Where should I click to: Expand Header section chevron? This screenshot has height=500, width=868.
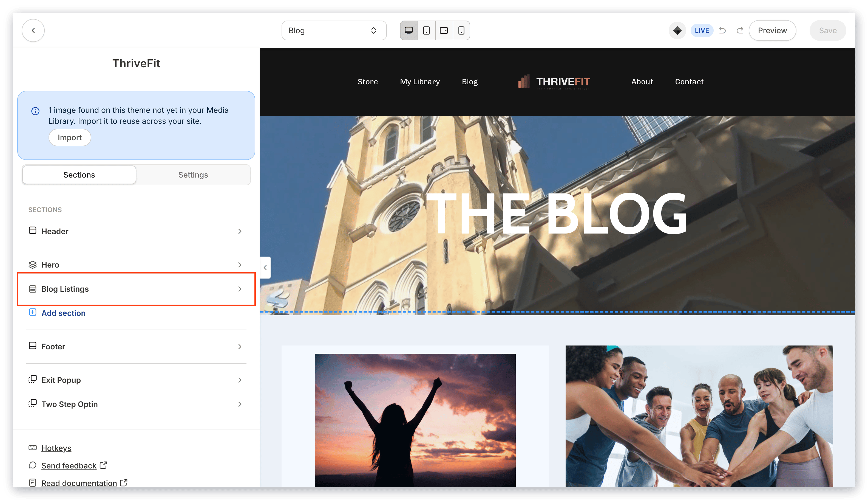240,231
